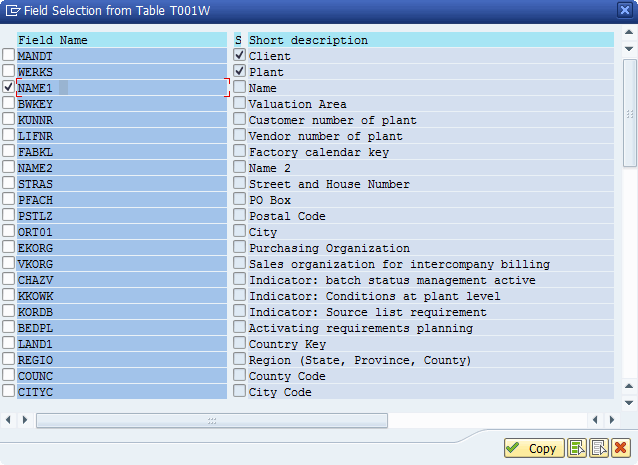This screenshot has height=465, width=638.
Task: Click 'Vendor number of plant' description
Action: 326,136
